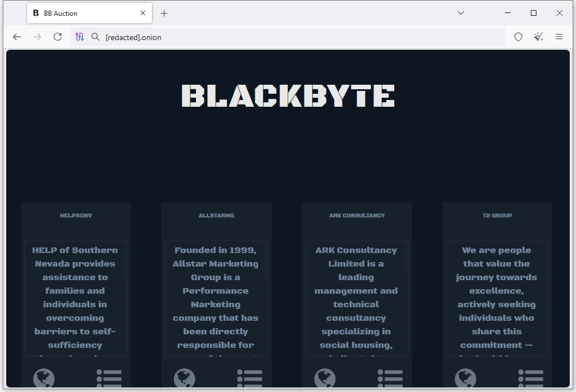Open the list icon on ALLSTARMG card
Image resolution: width=576 pixels, height=392 pixels.
pyautogui.click(x=250, y=378)
